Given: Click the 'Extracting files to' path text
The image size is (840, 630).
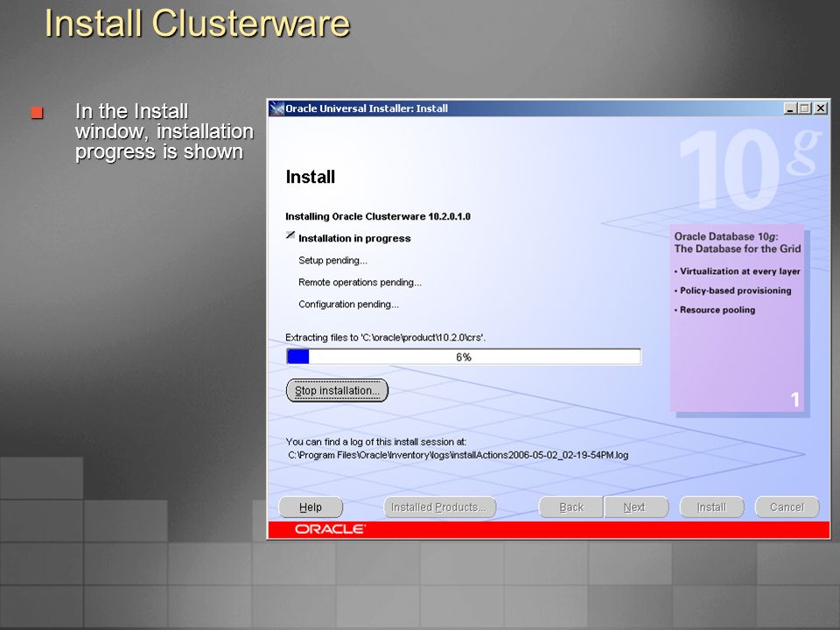Looking at the screenshot, I should pyautogui.click(x=386, y=338).
